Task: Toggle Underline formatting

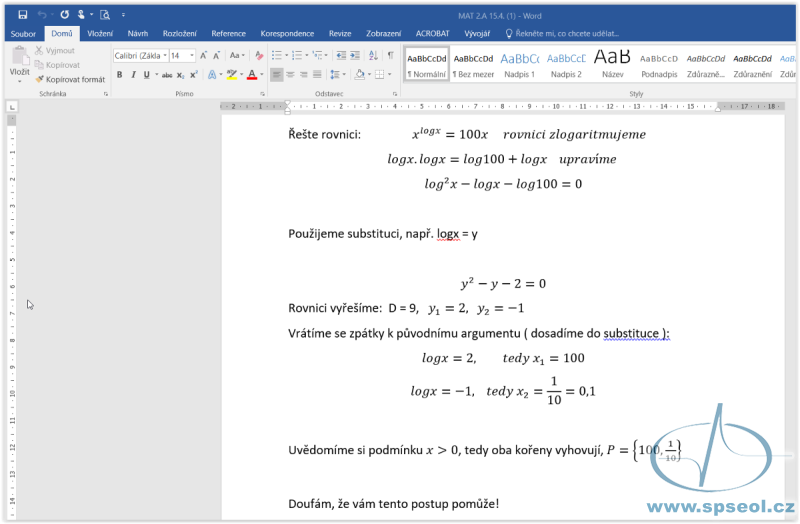Action: (146, 74)
